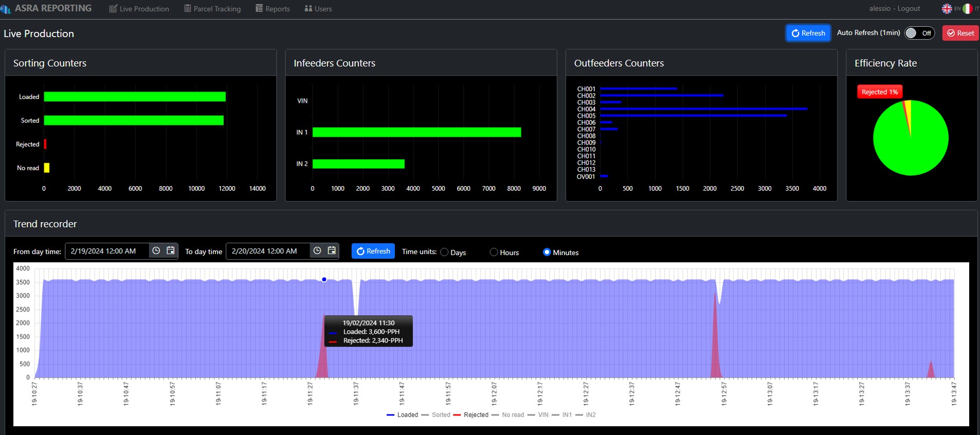Click the OV001 channel label

pos(586,176)
